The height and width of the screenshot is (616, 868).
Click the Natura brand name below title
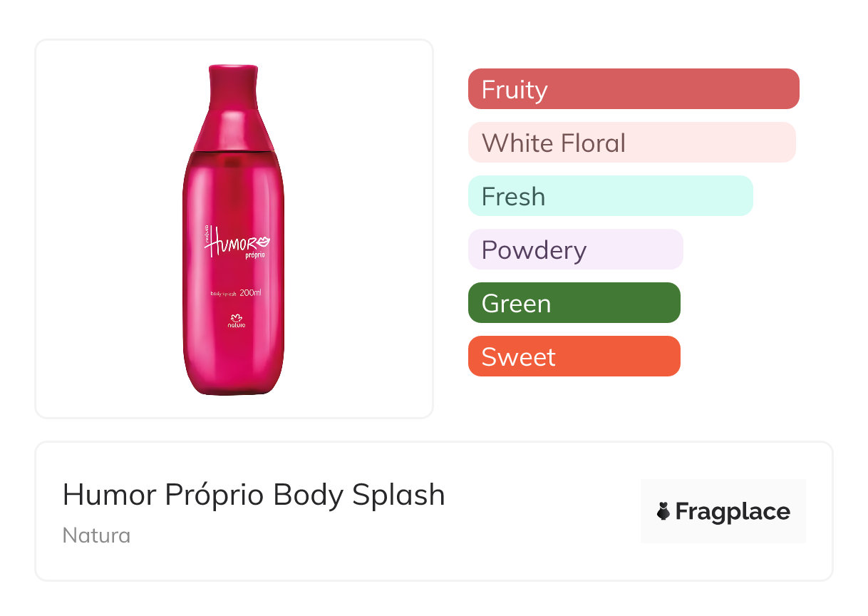click(96, 535)
